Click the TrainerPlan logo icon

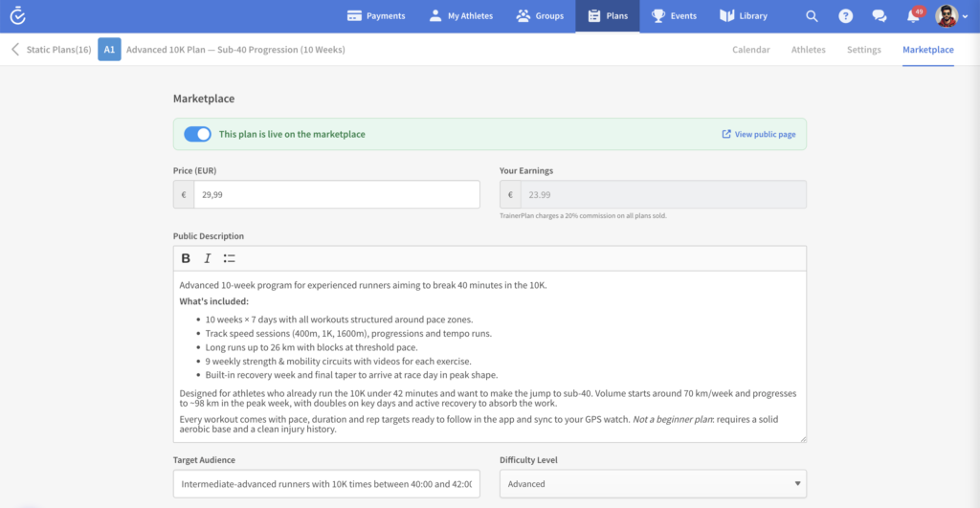[x=17, y=15]
